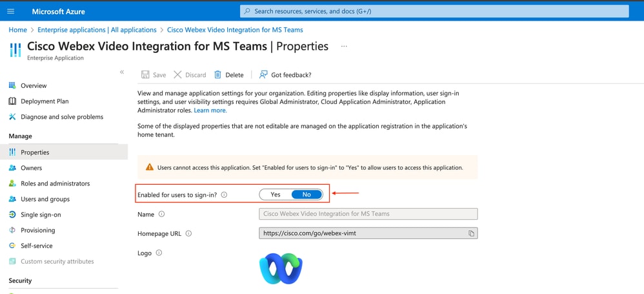Image resolution: width=644 pixels, height=294 pixels.
Task: Click the Security section heading
Action: coord(20,281)
